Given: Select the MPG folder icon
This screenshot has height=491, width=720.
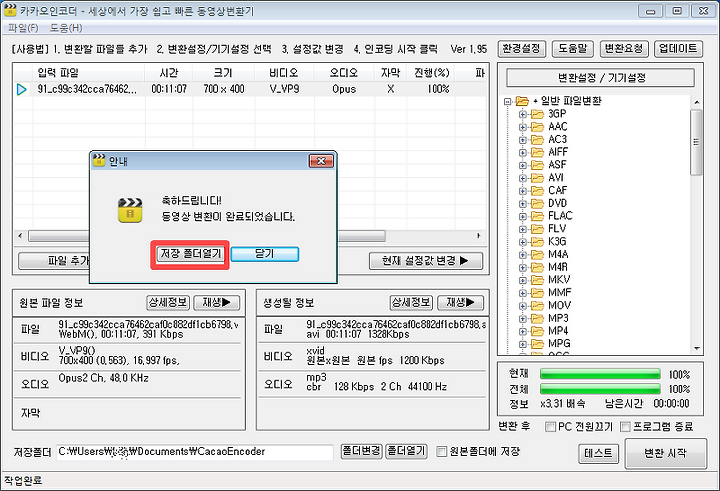Looking at the screenshot, I should 537,344.
